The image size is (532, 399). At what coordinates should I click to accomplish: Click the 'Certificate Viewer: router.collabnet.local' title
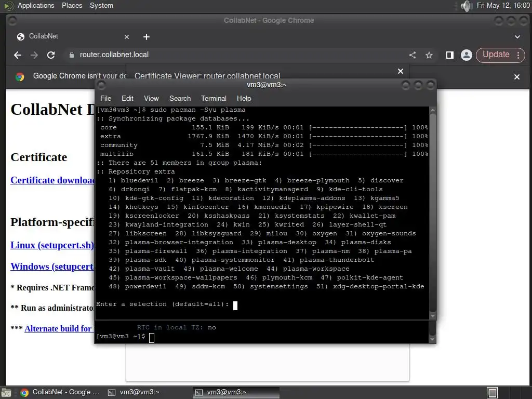pos(207,75)
